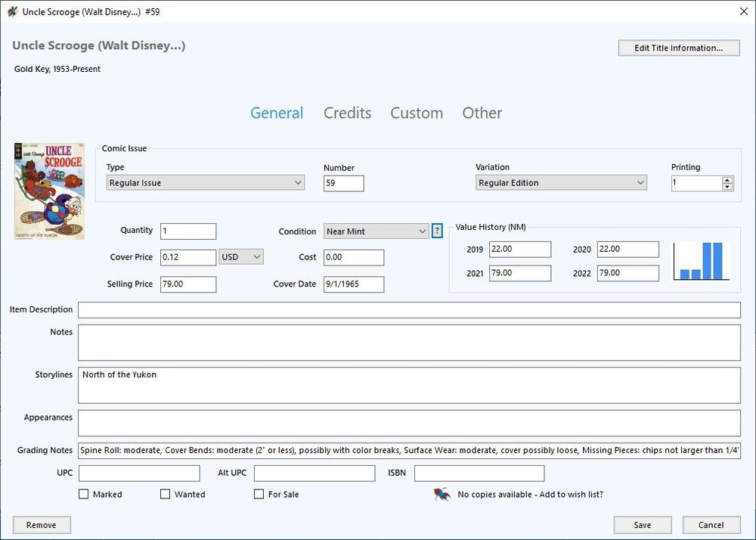756x540 pixels.
Task: Click the 2022 value field
Action: pos(627,273)
